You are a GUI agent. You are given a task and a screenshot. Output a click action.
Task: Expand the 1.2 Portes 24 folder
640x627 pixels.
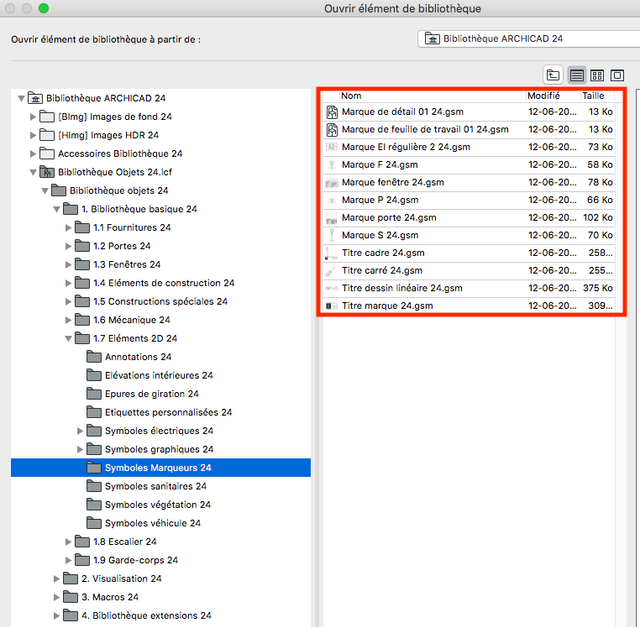(68, 246)
